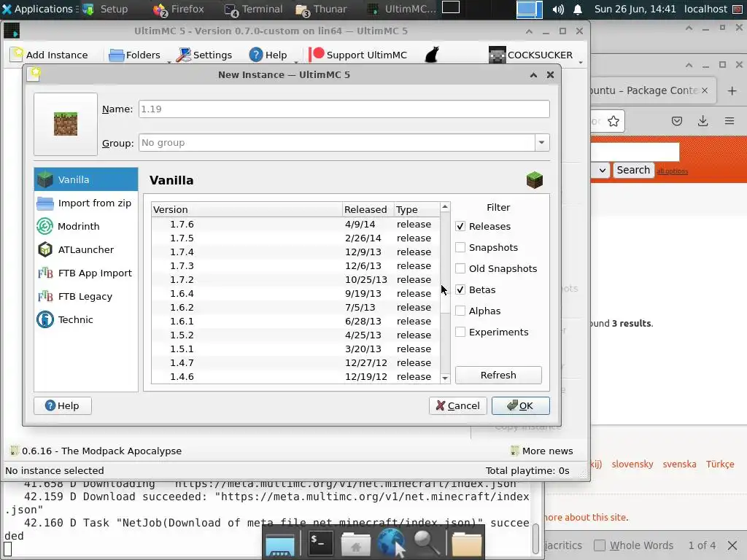Choose FTB Legacy source
This screenshot has width=747, height=560.
pyautogui.click(x=86, y=296)
